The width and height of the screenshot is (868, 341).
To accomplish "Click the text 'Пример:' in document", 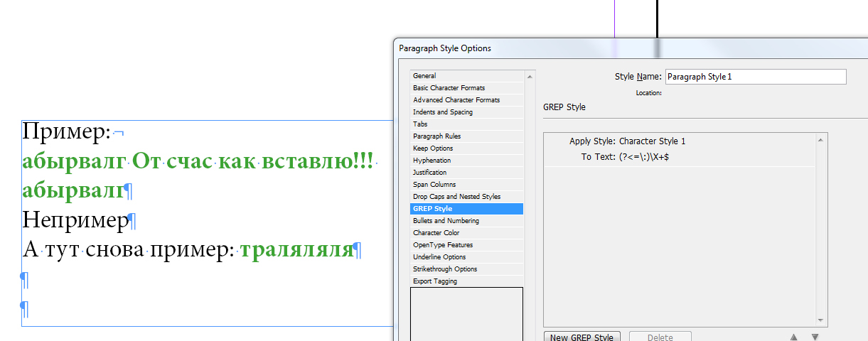I will (67, 132).
